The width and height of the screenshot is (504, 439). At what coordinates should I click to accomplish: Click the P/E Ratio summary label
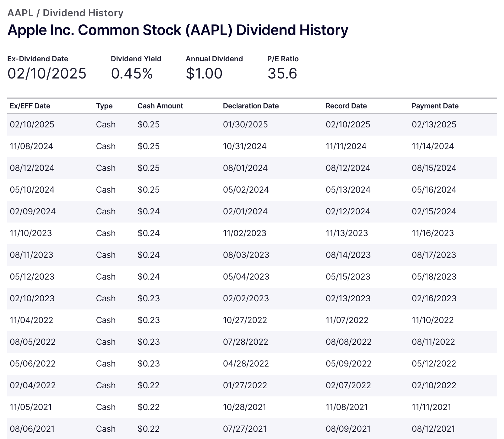pos(283,59)
